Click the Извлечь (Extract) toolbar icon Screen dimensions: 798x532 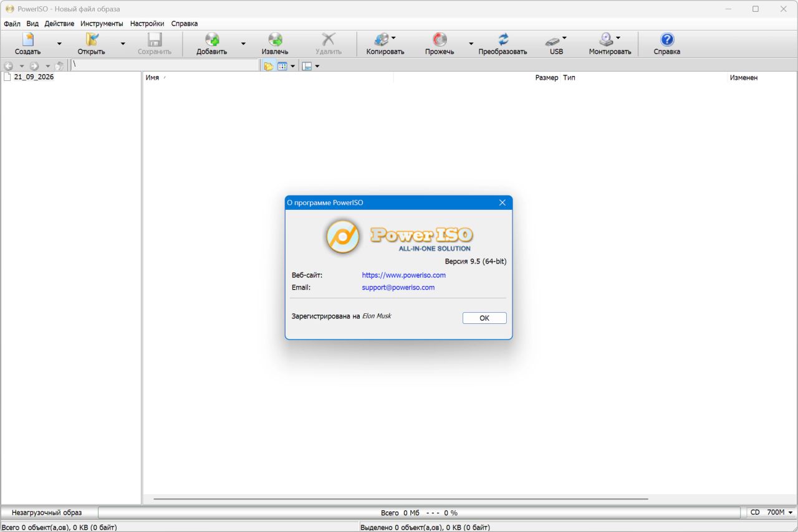tap(275, 40)
